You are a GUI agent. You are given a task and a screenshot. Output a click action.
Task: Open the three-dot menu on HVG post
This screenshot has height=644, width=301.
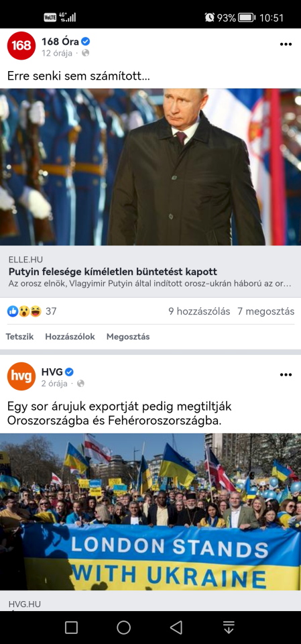click(286, 374)
